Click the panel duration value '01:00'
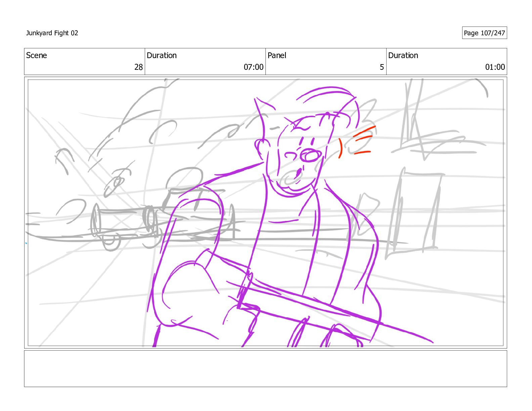Screen dimensions: 532x411 (x=495, y=67)
